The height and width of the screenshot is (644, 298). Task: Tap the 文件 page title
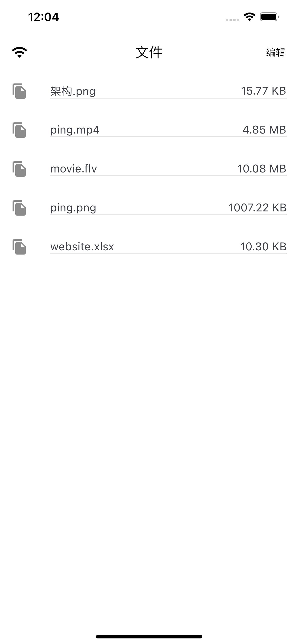(149, 52)
